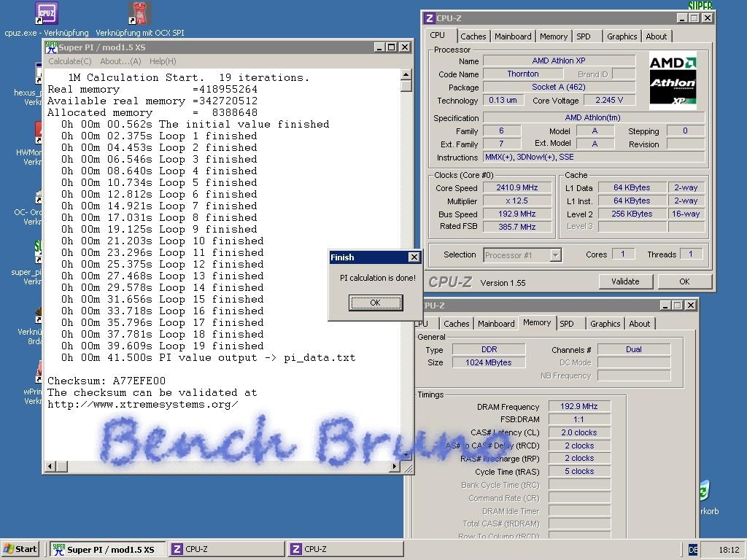
Task: Switch to About tab in top CPU-Z
Action: (656, 36)
